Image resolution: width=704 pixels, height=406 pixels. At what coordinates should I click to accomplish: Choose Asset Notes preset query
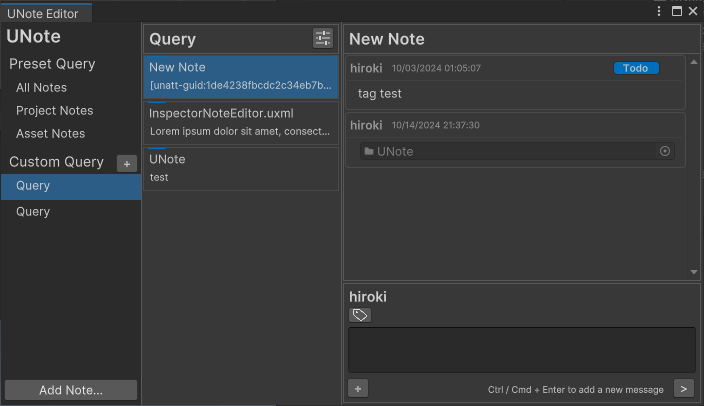50,133
